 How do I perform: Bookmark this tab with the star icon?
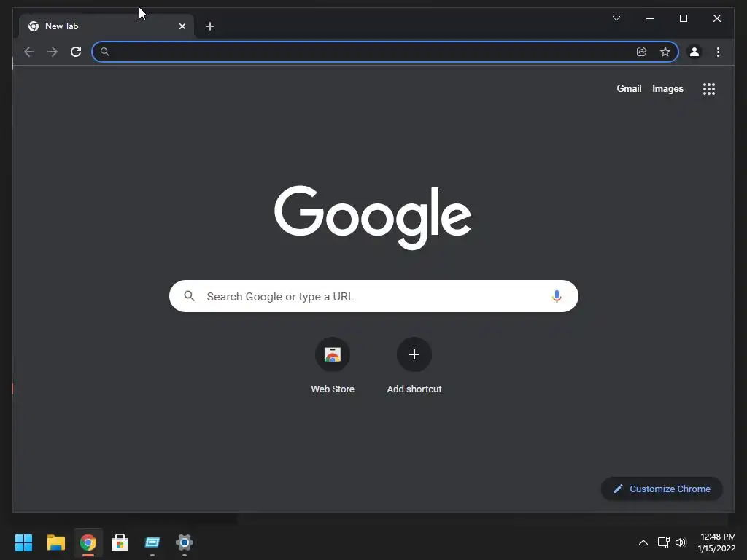pos(665,52)
